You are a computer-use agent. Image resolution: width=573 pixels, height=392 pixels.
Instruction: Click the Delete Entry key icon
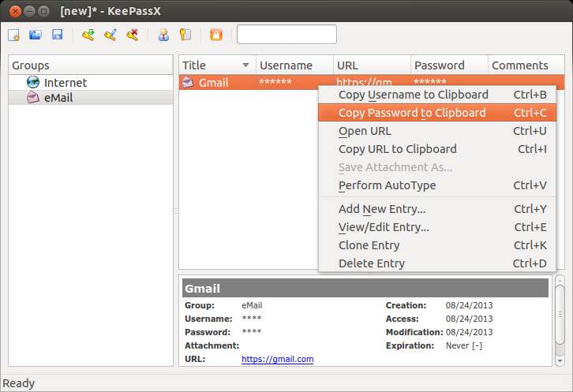[x=133, y=35]
